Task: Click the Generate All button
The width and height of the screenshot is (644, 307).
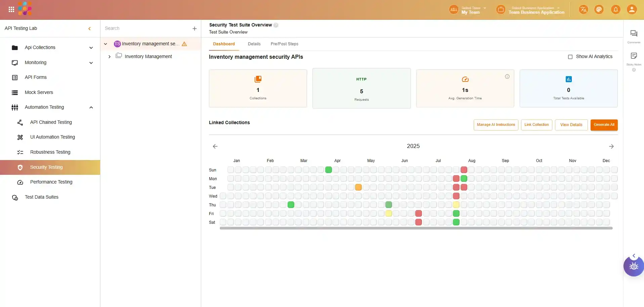Action: (x=604, y=125)
